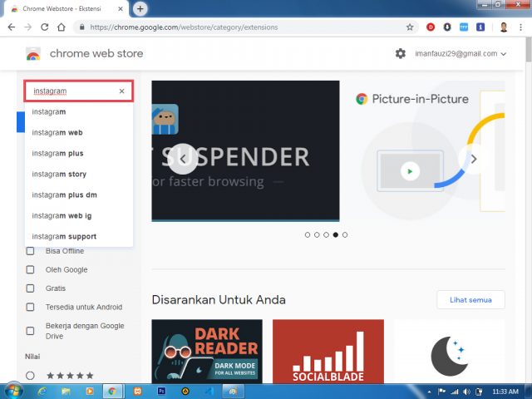Choose the 'instagram web' suggestion
The image size is (532, 399).
pos(79,133)
